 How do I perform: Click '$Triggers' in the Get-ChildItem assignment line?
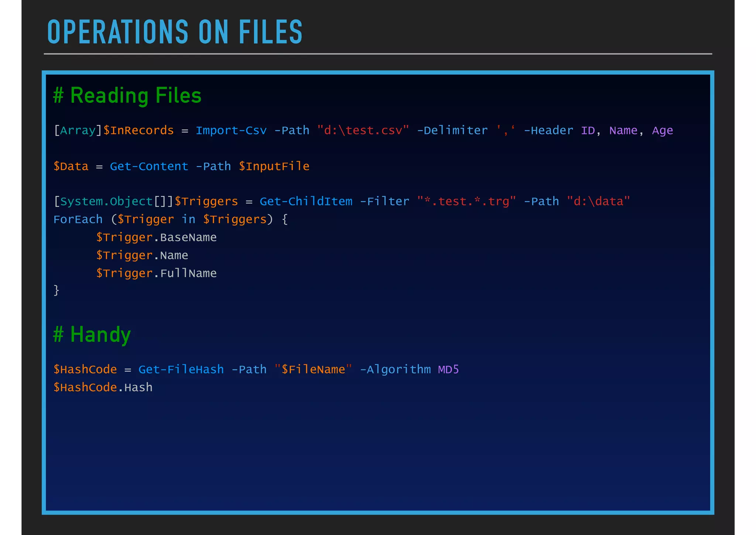[x=206, y=202]
